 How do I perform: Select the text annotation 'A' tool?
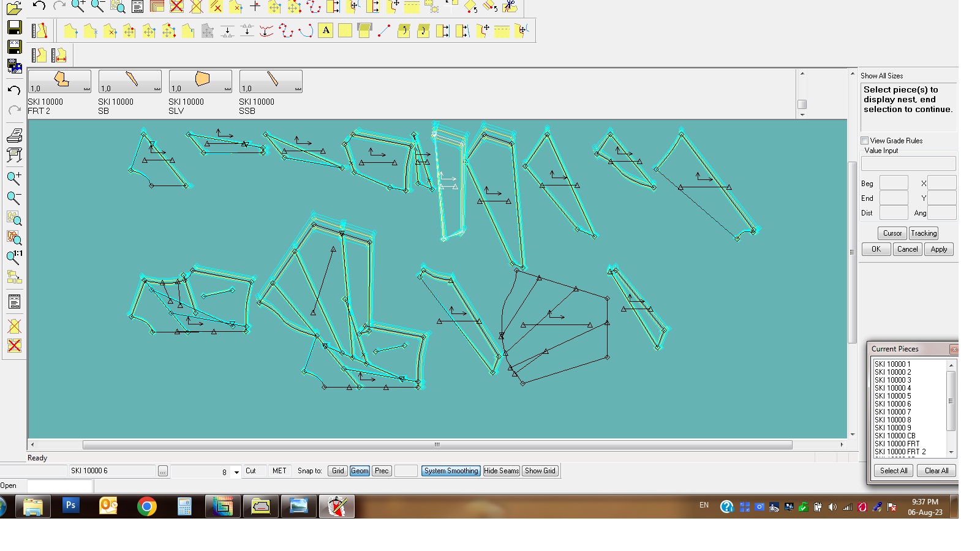point(326,31)
